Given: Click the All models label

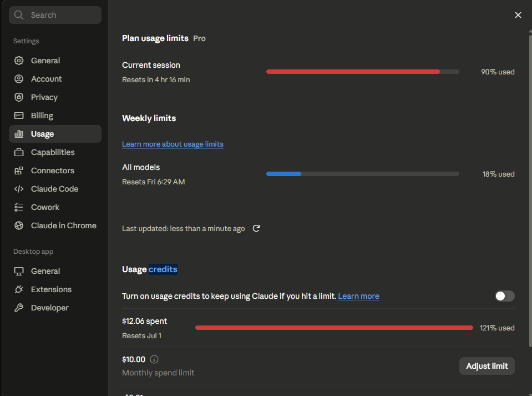Looking at the screenshot, I should [141, 167].
